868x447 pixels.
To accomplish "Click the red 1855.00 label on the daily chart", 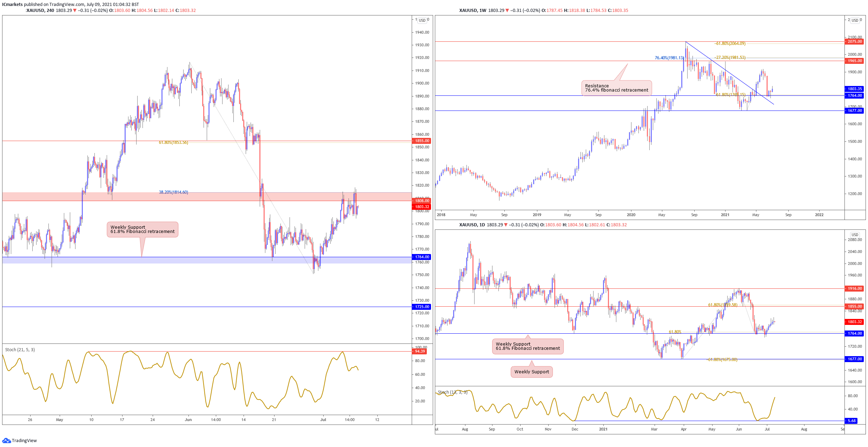I will pyautogui.click(x=855, y=306).
